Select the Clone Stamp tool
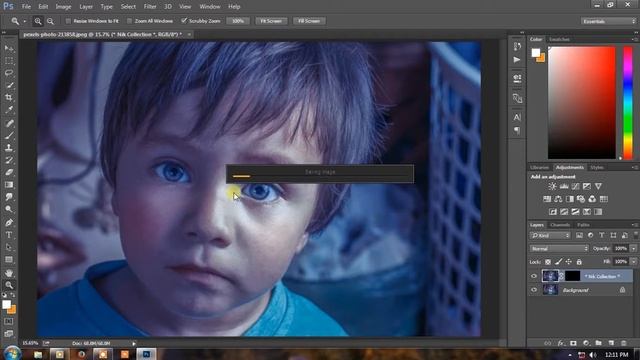This screenshot has height=360, width=640. click(x=9, y=147)
